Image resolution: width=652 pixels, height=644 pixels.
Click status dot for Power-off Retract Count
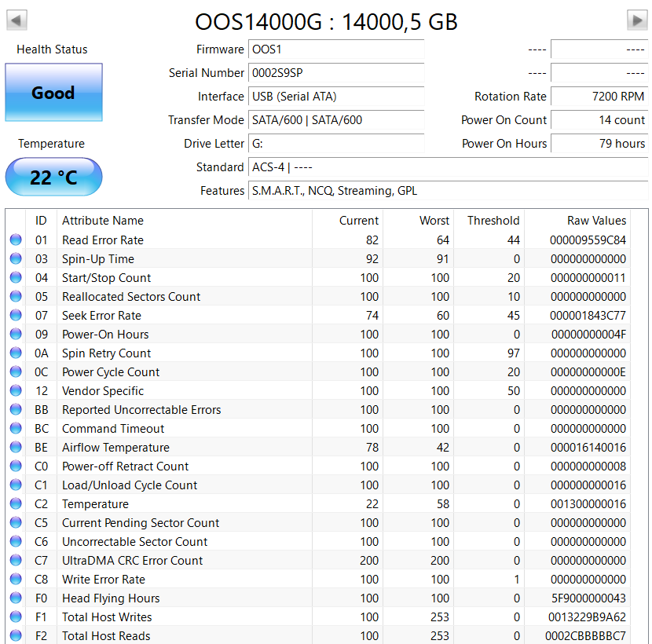16,466
